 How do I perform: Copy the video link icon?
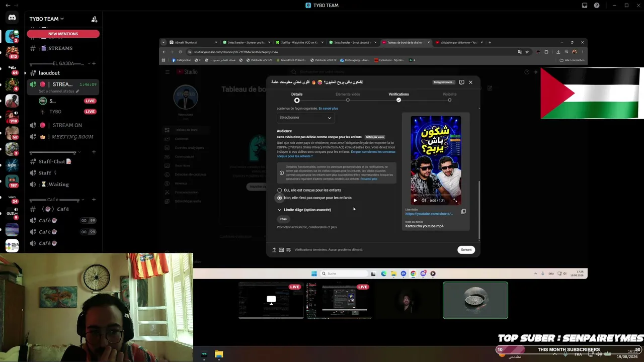click(463, 212)
